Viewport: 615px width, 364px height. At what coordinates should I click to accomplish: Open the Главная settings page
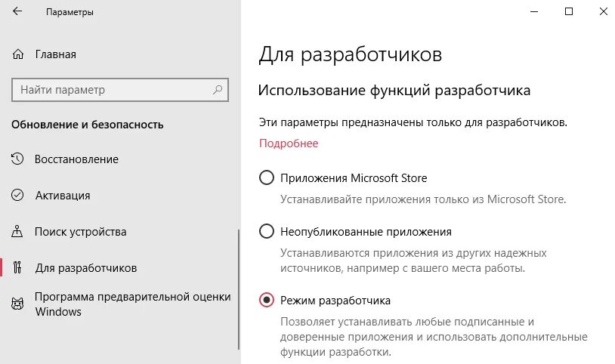(x=55, y=54)
